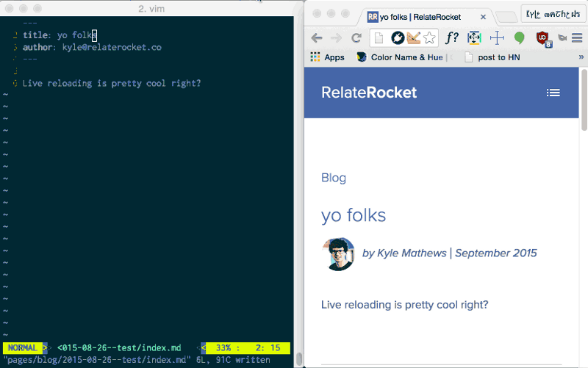Click the page info icon in address bar
588x368 pixels.
(x=379, y=38)
